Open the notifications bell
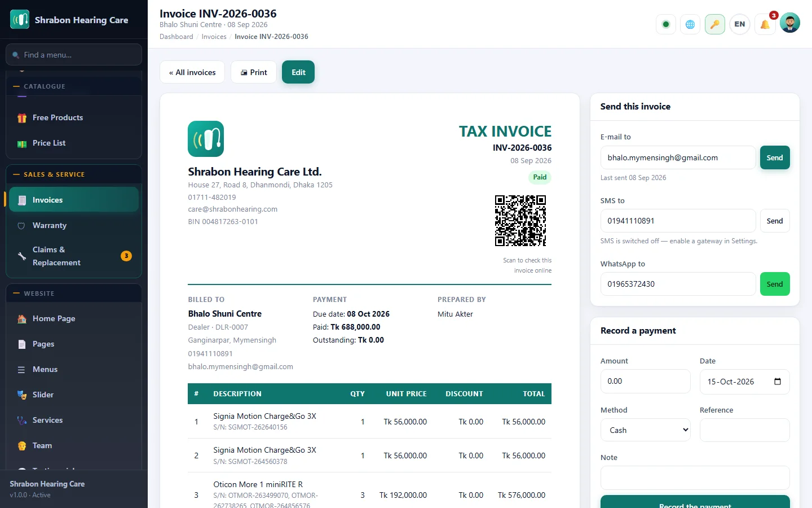Screen dimensions: 812x508 click(765, 24)
